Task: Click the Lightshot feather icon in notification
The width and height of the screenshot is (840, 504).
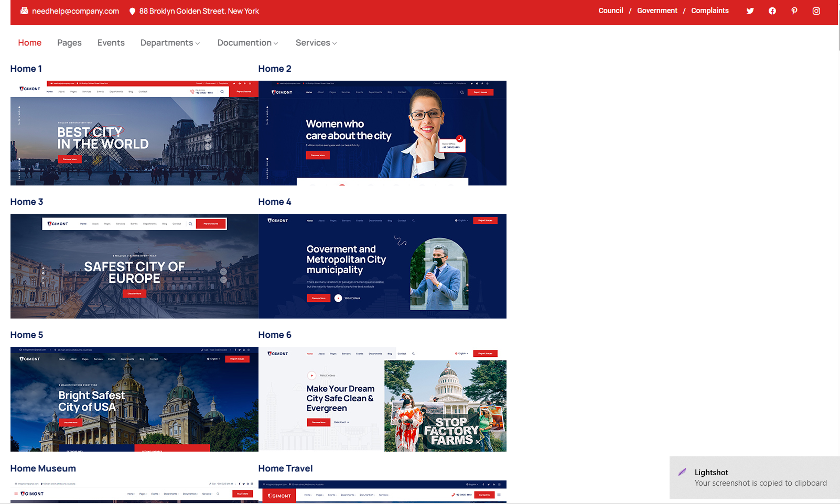Action: tap(682, 472)
